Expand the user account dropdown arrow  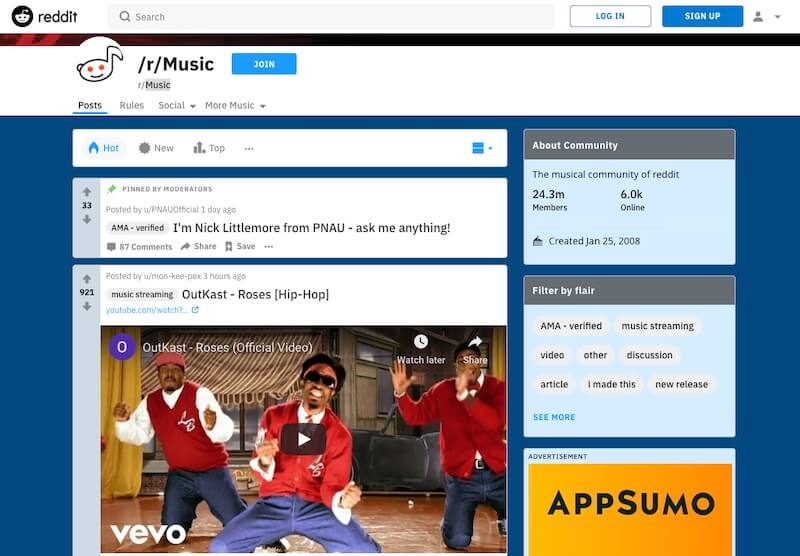click(778, 17)
